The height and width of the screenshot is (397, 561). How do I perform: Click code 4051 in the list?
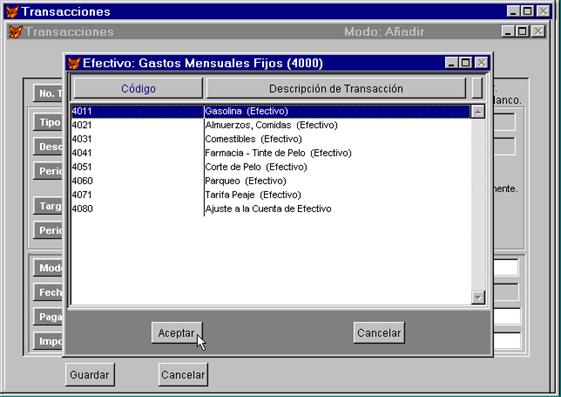tap(82, 167)
